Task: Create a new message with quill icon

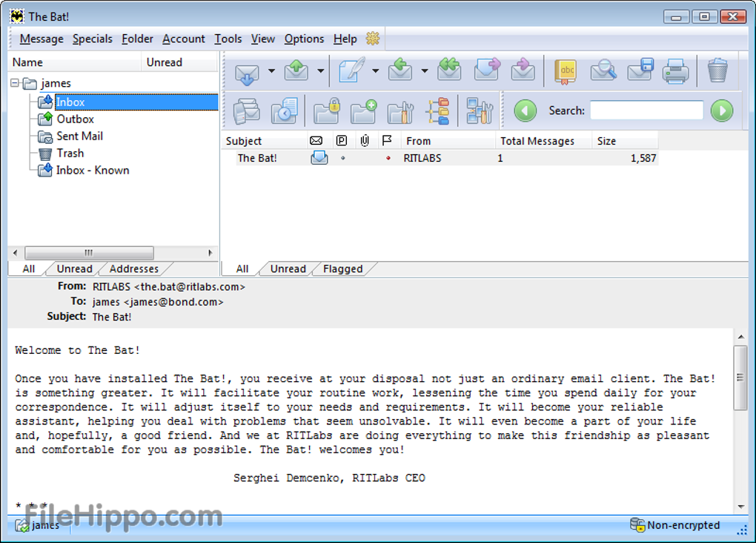Action: [x=351, y=71]
